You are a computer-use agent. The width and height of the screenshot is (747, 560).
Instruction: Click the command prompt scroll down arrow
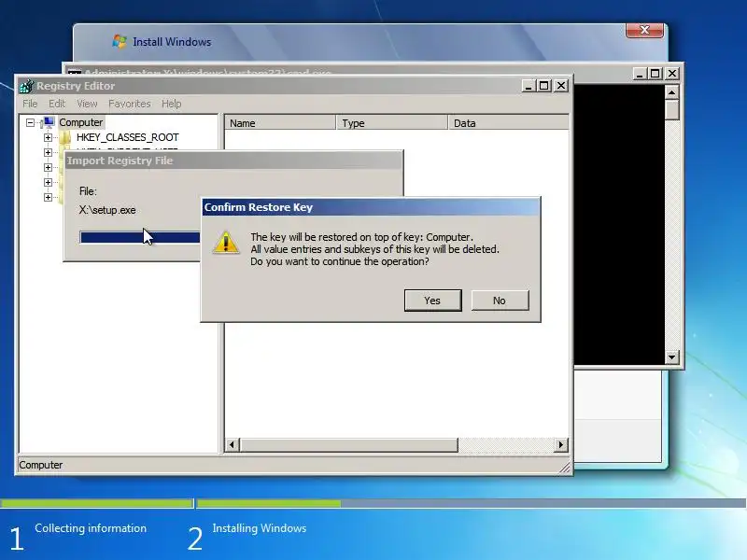point(671,357)
